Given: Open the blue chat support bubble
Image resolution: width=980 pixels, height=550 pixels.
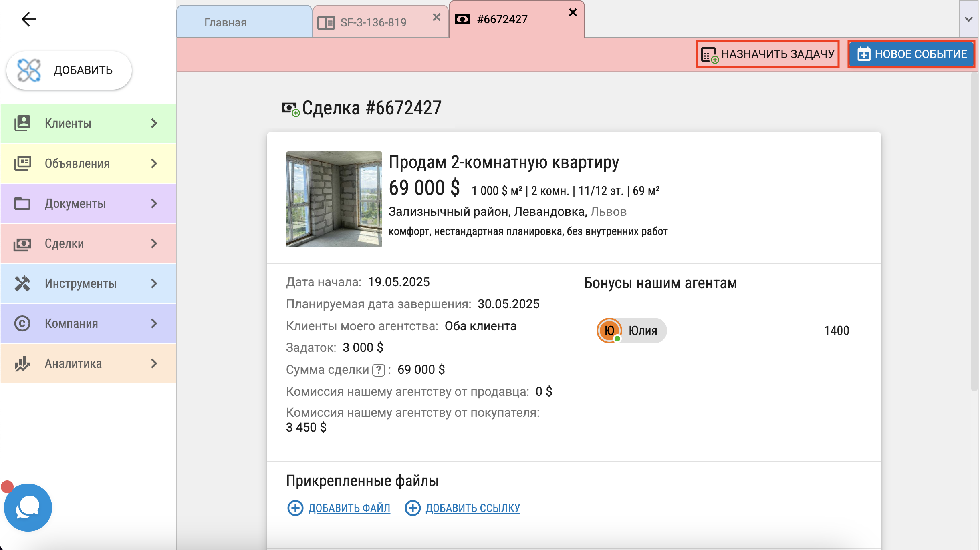Looking at the screenshot, I should (x=28, y=508).
